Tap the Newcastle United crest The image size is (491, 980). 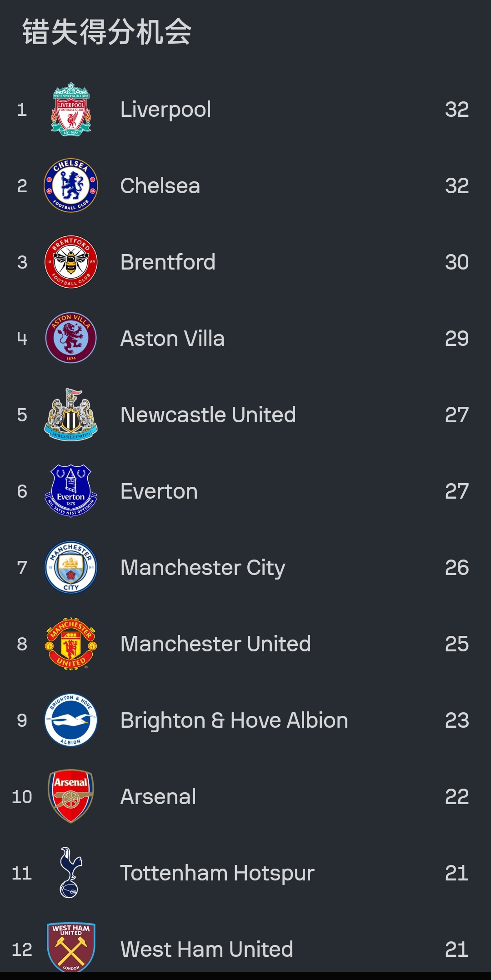pyautogui.click(x=71, y=415)
